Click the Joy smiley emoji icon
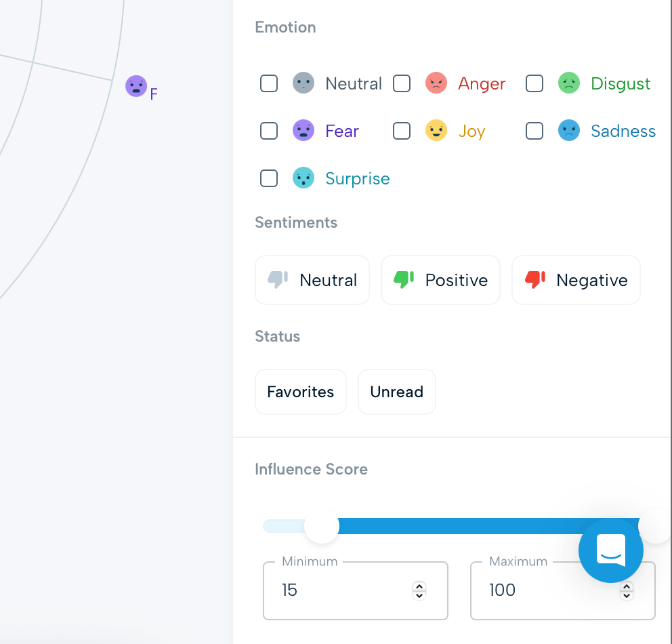The image size is (672, 644). click(436, 130)
